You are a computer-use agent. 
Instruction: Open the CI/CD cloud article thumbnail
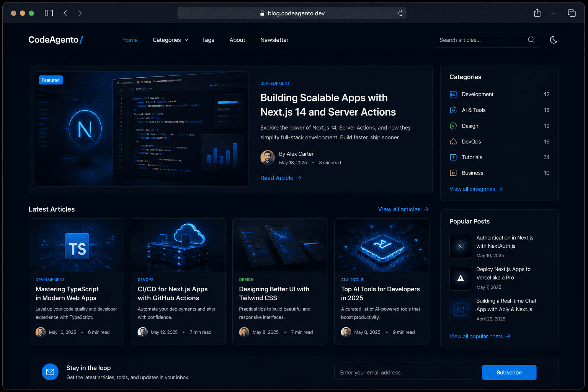coord(178,245)
